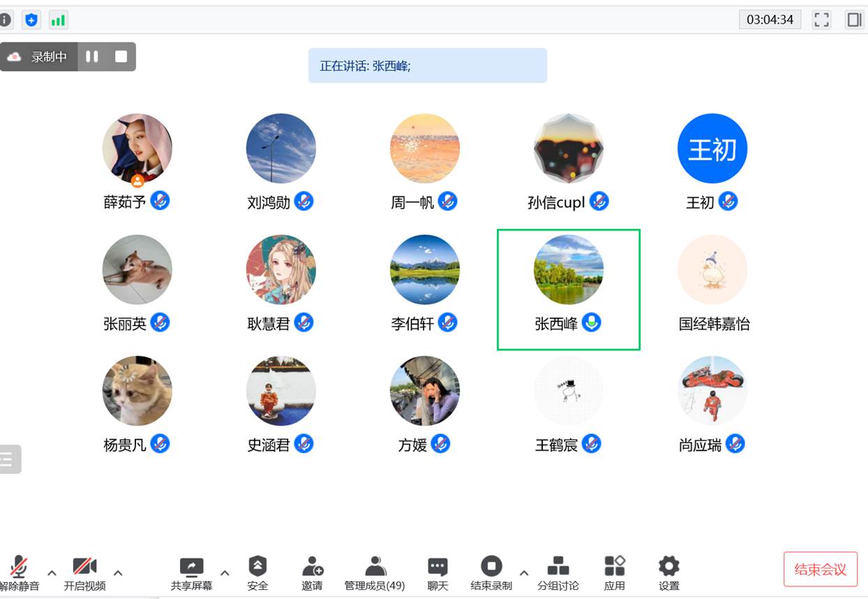
Task: Expand audio options arrow beside 解除静音
Action: pos(52,572)
